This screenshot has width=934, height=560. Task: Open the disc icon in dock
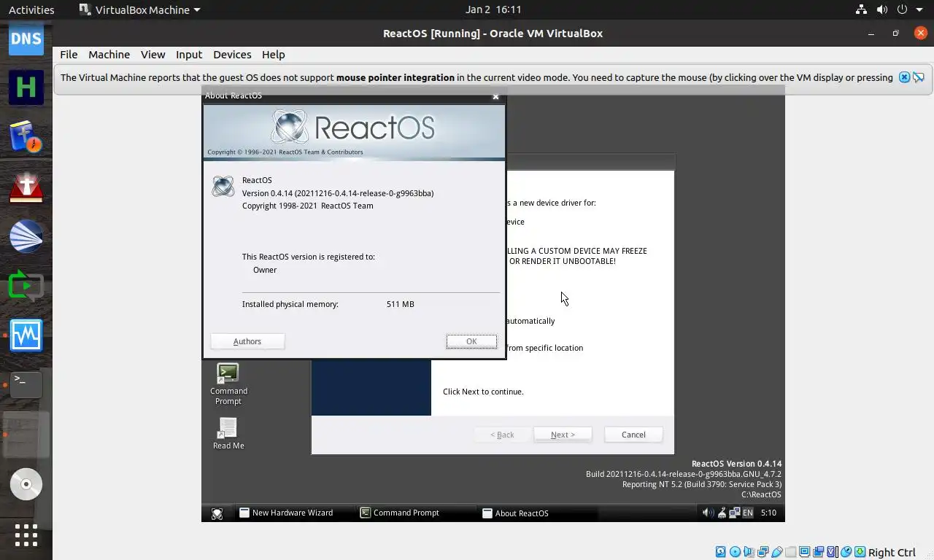coord(26,484)
